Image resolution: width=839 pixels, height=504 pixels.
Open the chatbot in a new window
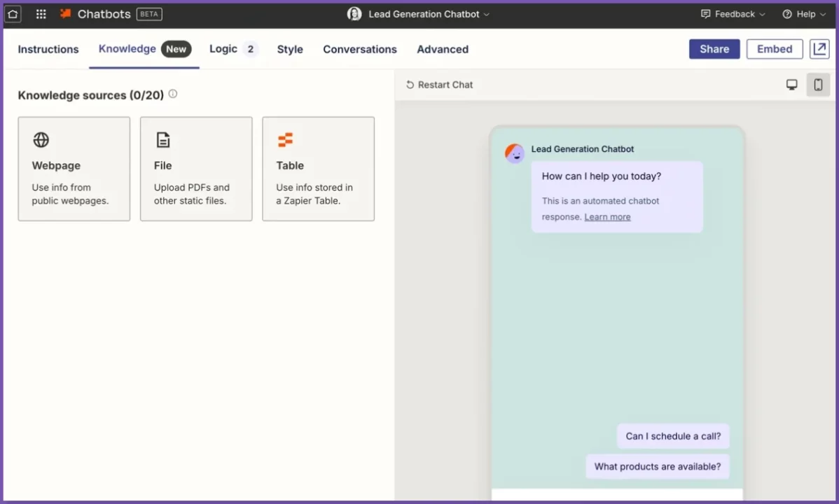819,48
